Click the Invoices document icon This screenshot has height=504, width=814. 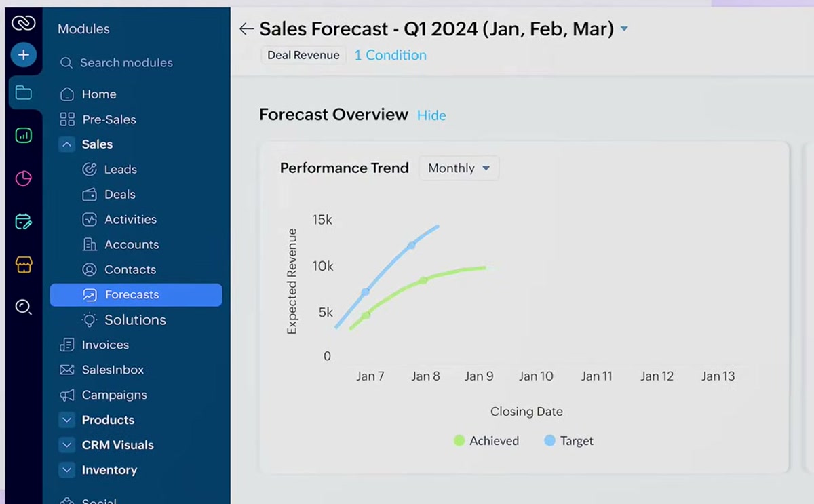coord(66,345)
